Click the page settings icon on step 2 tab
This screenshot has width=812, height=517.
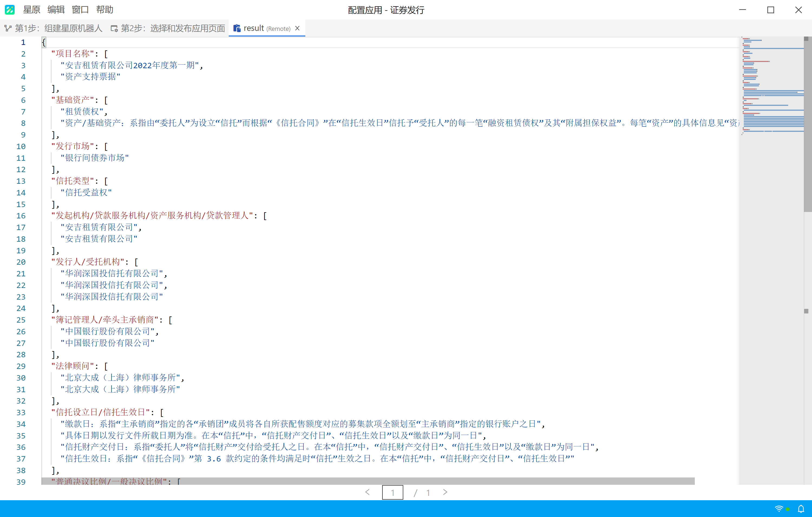click(x=114, y=29)
